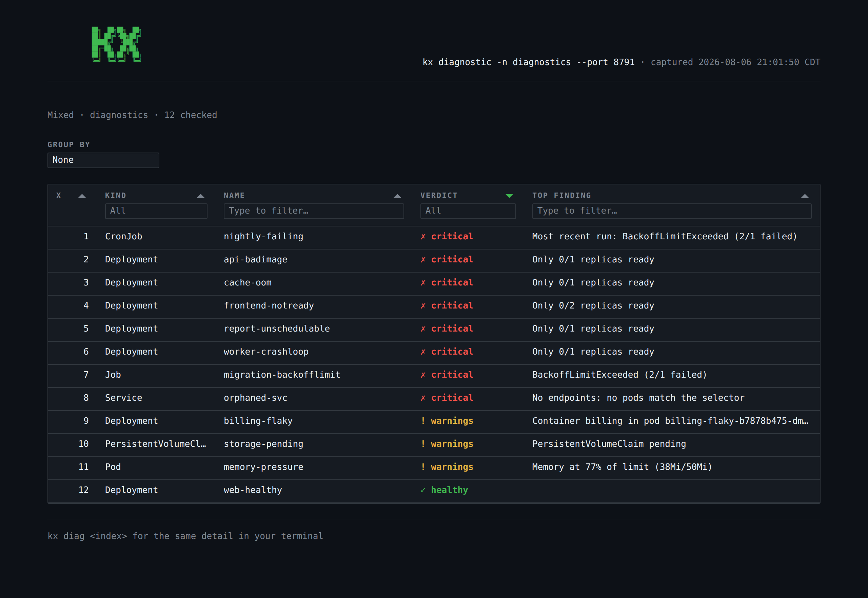Open the VERDICT filter All dropdown
The image size is (868, 598).
click(468, 211)
